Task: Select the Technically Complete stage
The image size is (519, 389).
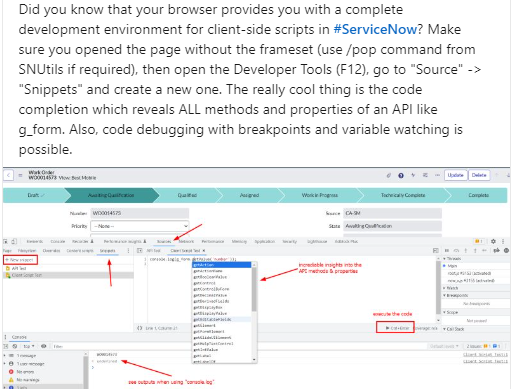Action: coord(403,195)
